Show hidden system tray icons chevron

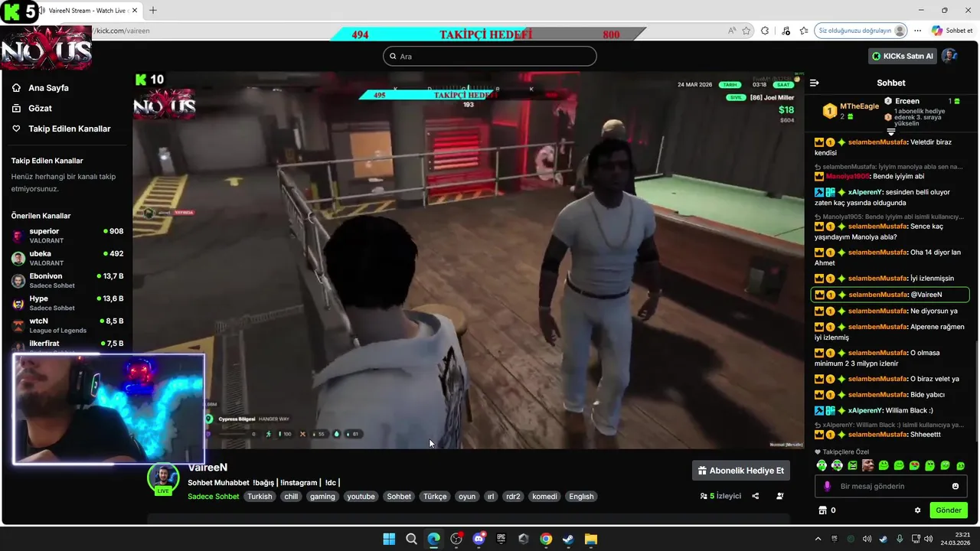[818, 539]
